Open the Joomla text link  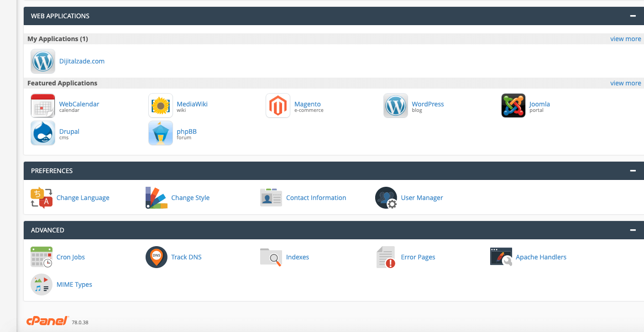(539, 104)
